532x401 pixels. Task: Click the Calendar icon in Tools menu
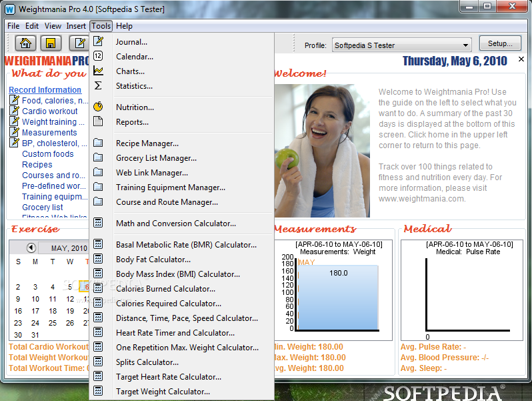(98, 56)
